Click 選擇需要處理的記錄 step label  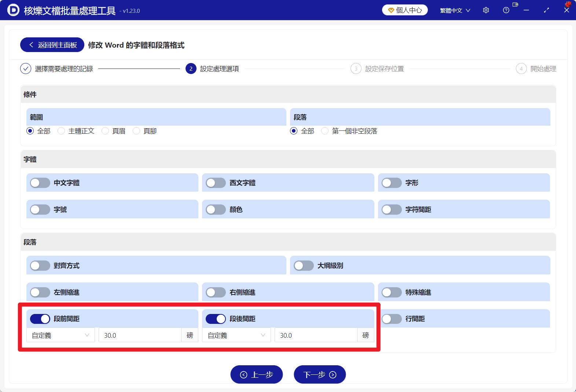(64, 69)
